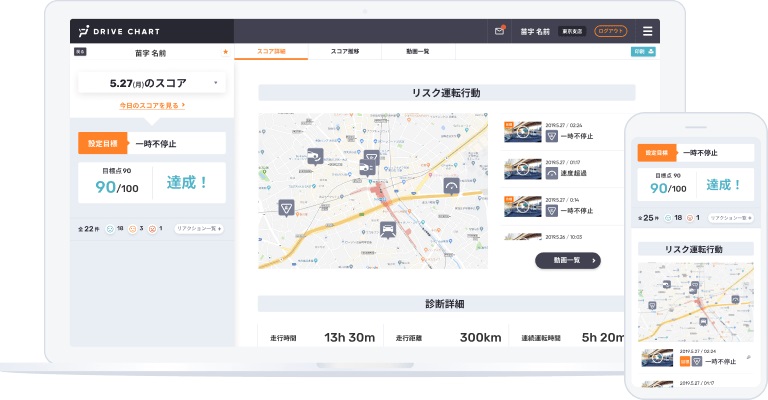
Task: Click the angry face reaction on the phone
Action: click(690, 218)
